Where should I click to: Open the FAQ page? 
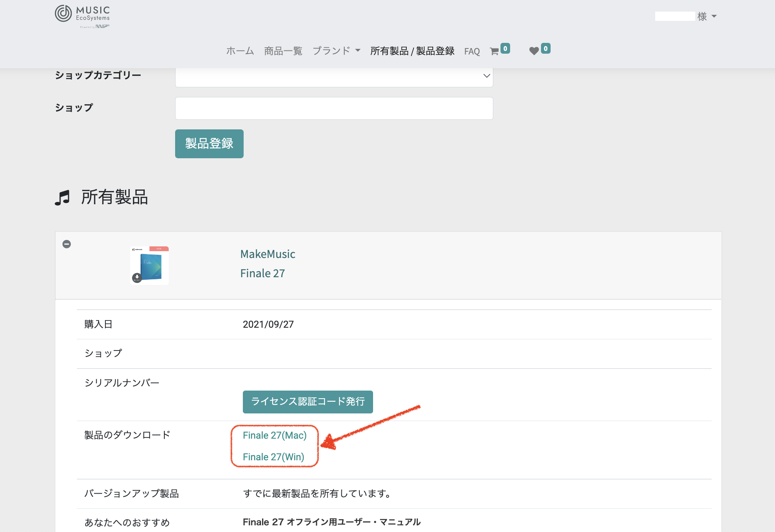point(472,51)
